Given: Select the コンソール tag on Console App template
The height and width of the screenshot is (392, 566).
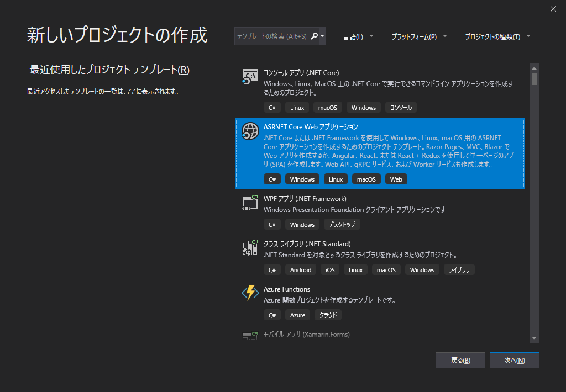Looking at the screenshot, I should (x=401, y=107).
